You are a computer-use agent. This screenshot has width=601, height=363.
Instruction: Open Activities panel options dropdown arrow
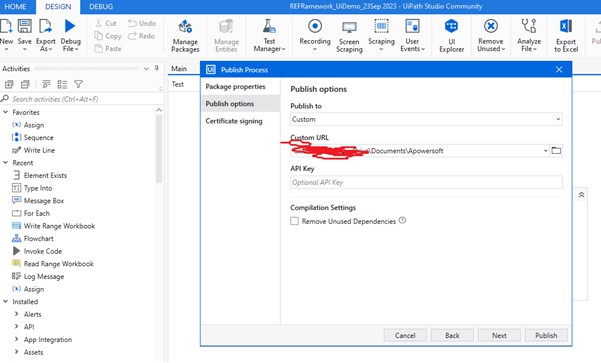pos(146,69)
